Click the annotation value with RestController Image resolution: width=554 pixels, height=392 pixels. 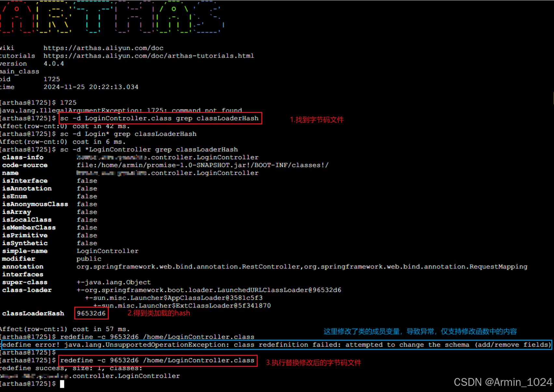[302, 266]
